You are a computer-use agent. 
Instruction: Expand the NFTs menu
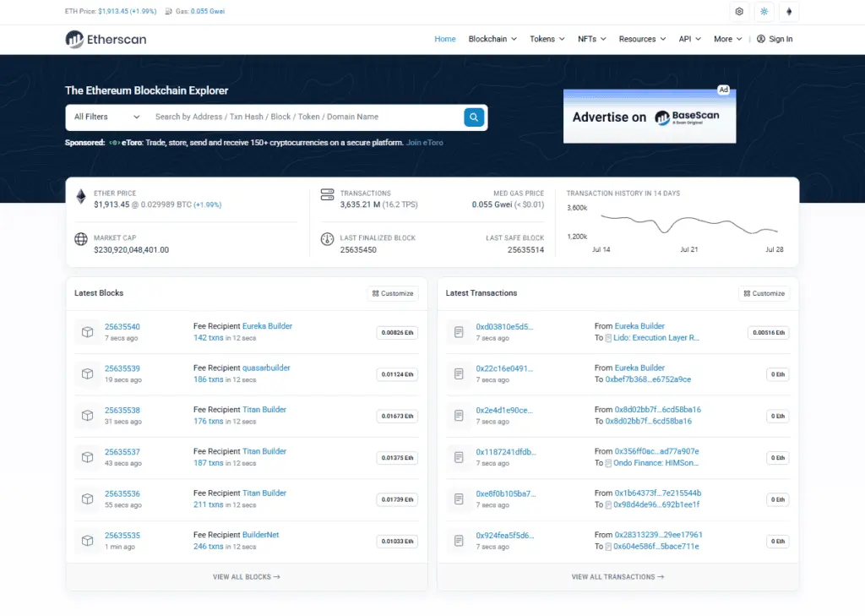click(592, 39)
